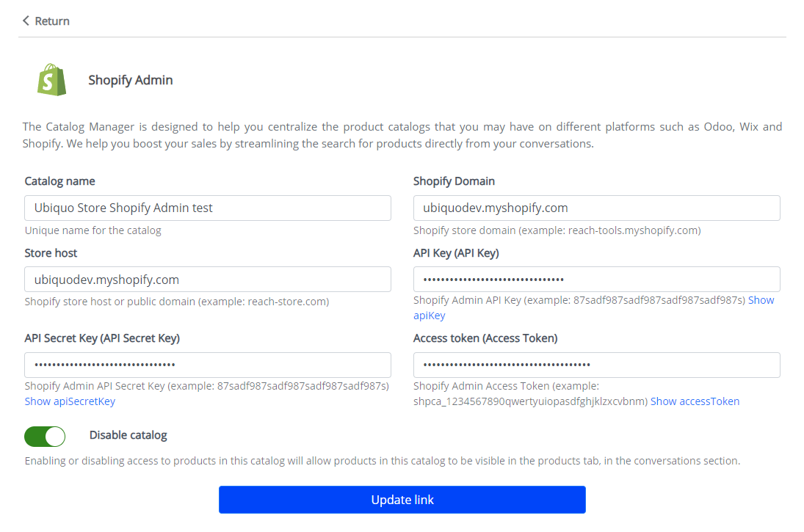Click the green Shopify bag logo
The image size is (804, 532).
coord(51,79)
